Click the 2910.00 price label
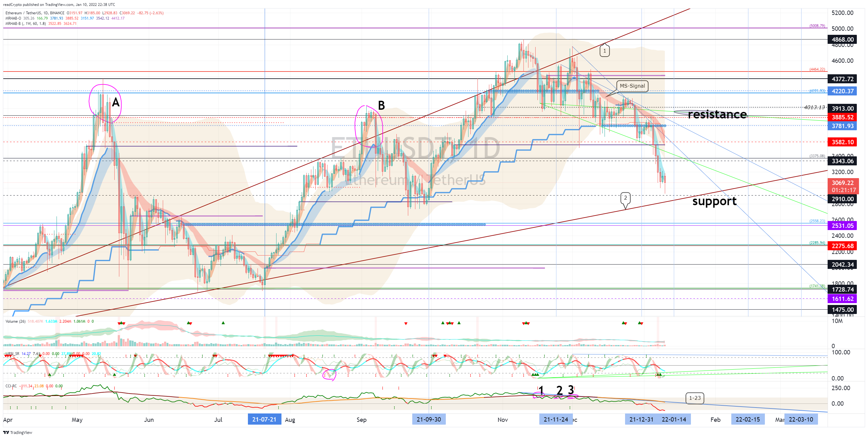The image size is (868, 438). [843, 199]
